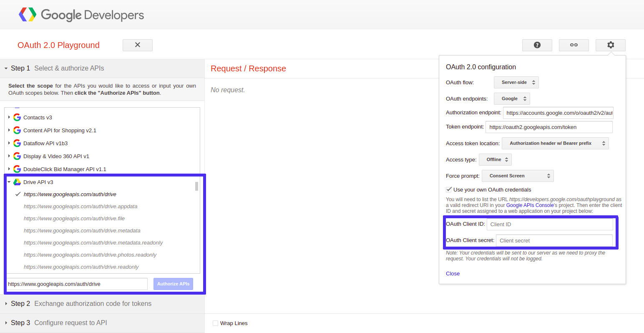Toggle the settings gear icon
The height and width of the screenshot is (333, 644).
(x=611, y=45)
